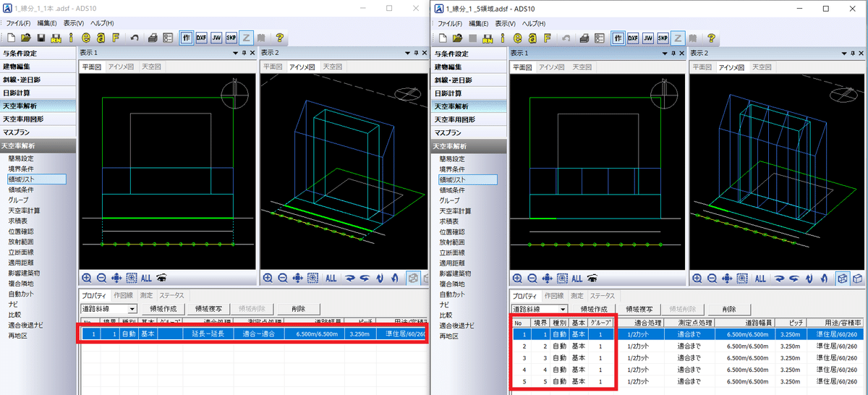The width and height of the screenshot is (868, 395).
Task: Click zoom-window icon under left window 表示2
Action: [313, 278]
